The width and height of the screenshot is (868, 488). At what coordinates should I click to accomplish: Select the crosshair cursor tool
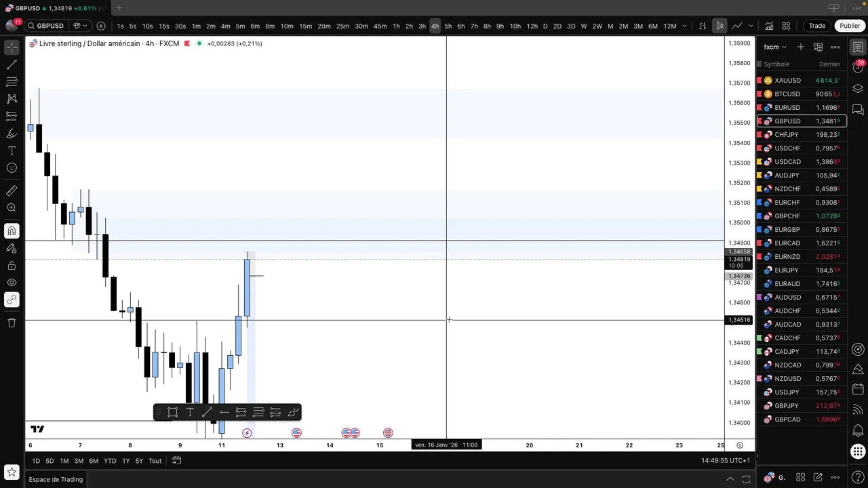coord(12,47)
